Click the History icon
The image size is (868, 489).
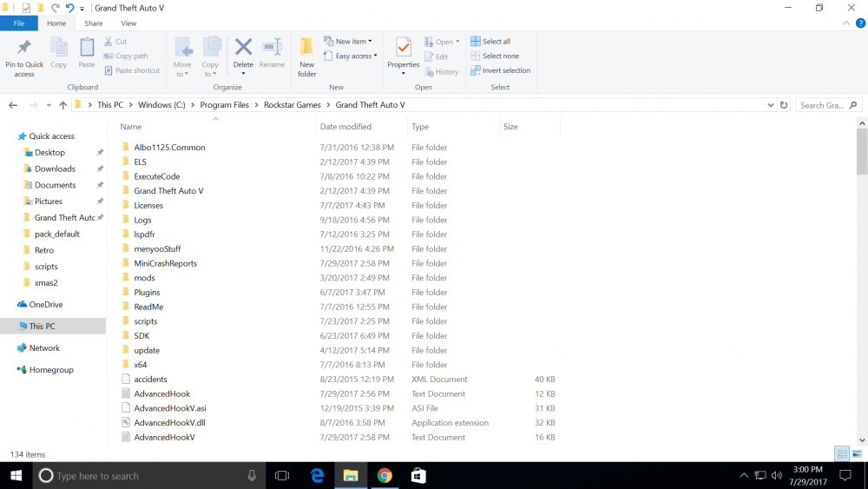click(x=429, y=71)
